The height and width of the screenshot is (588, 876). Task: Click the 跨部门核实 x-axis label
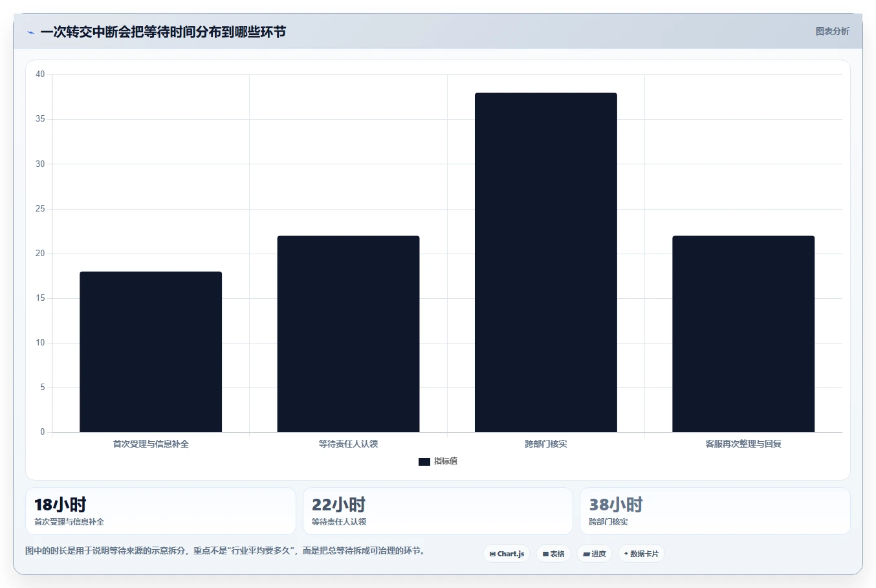coord(546,444)
